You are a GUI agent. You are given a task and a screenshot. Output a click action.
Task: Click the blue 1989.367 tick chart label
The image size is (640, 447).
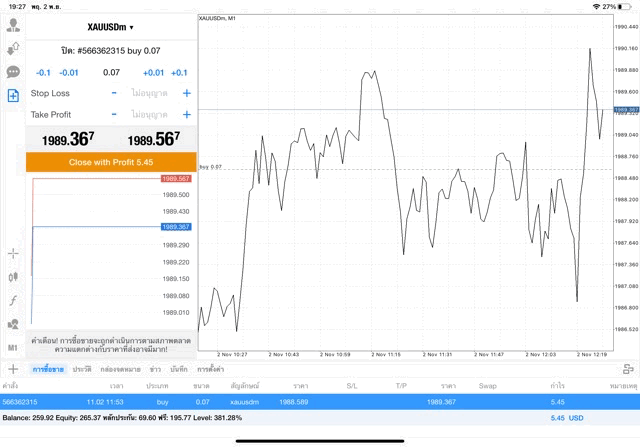176,227
